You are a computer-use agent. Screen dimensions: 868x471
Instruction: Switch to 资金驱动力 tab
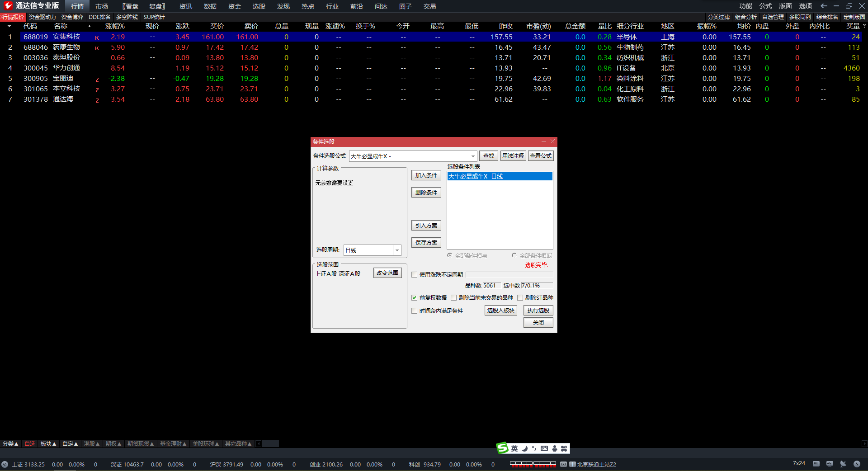coord(42,17)
